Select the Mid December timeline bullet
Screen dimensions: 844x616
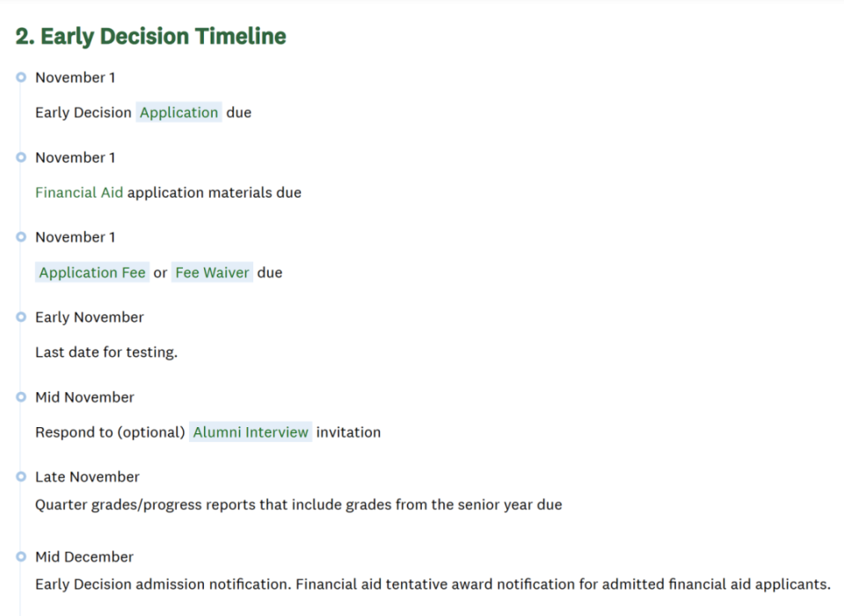(21, 557)
